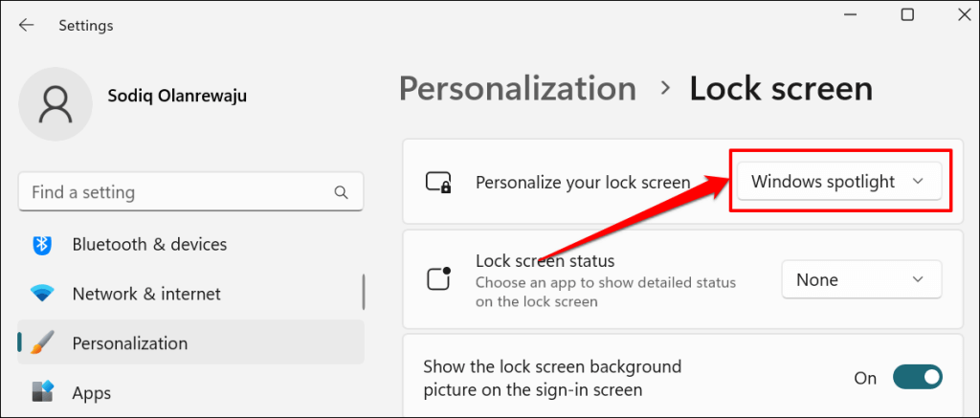
Task: Open the Lock screen status None dropdown
Action: pos(861,279)
